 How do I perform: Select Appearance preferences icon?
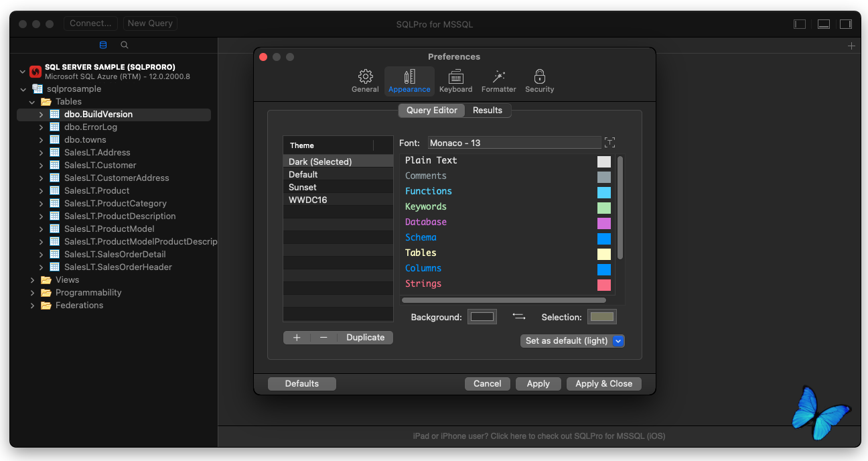click(409, 76)
